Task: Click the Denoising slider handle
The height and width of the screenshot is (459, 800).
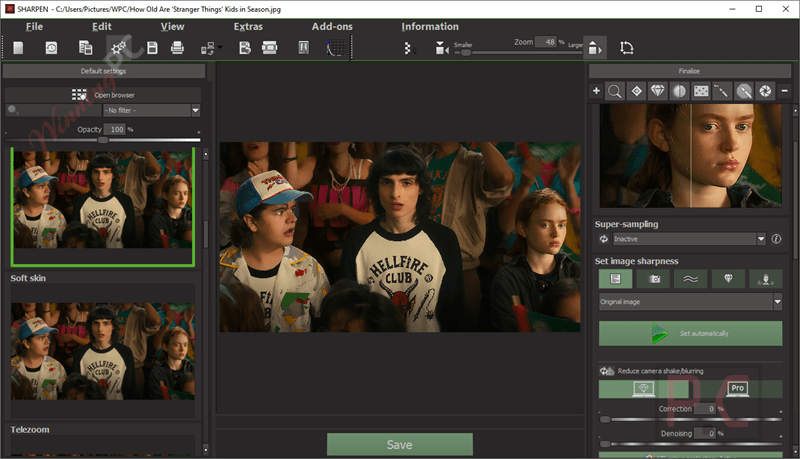Action: pos(605,444)
